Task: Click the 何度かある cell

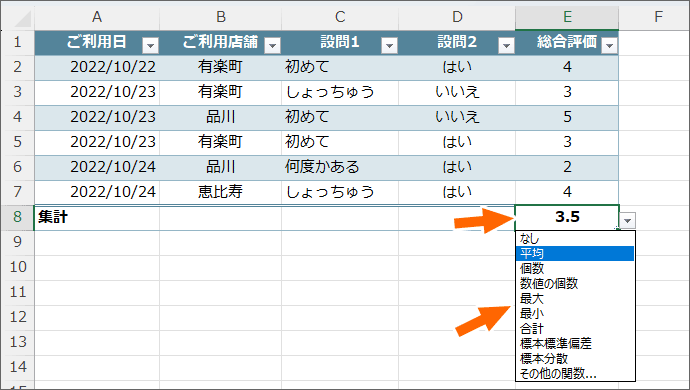Action: 340,167
